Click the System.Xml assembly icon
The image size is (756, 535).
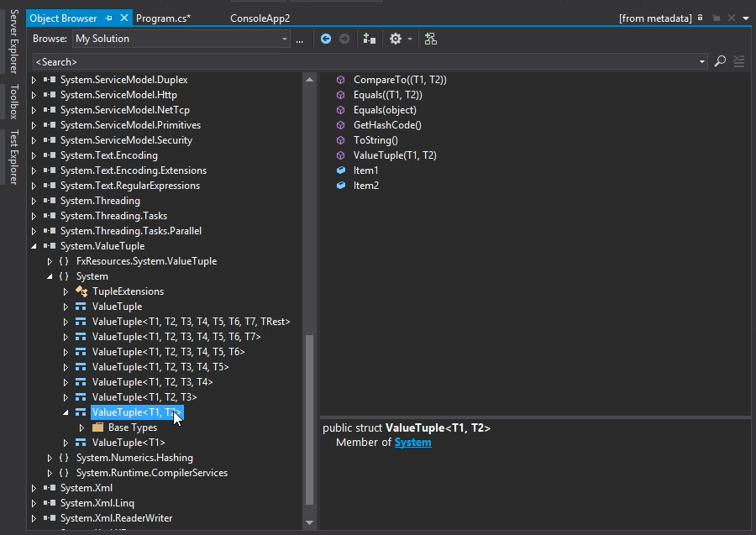[50, 488]
